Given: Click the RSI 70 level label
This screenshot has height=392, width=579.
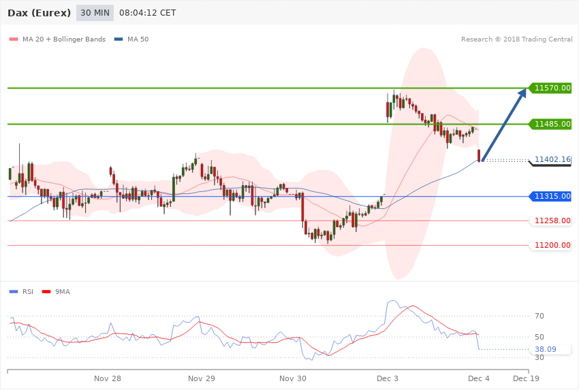Looking at the screenshot, I should point(539,316).
